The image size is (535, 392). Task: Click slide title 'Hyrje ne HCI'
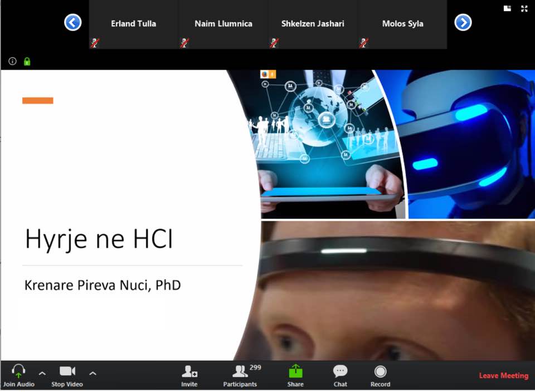[x=99, y=239]
